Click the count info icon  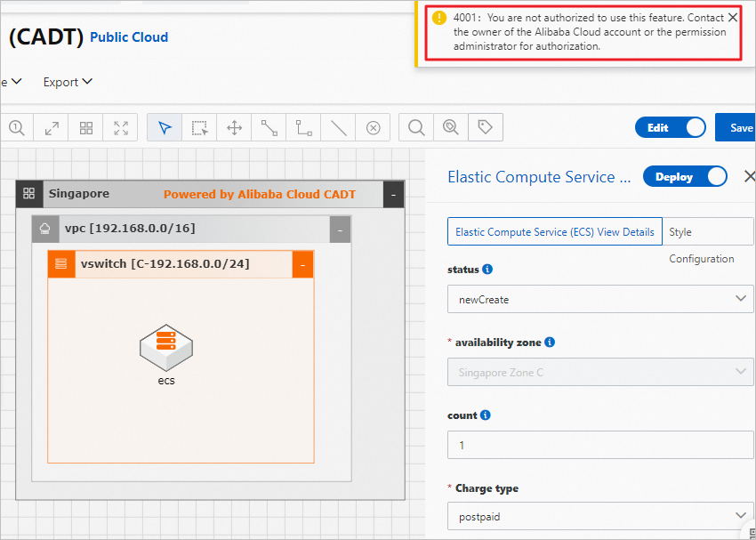(486, 415)
